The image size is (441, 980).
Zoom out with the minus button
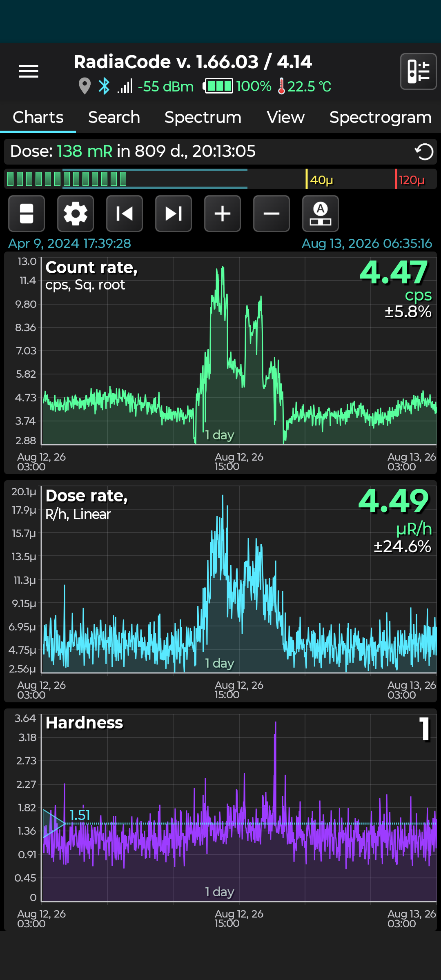point(272,214)
